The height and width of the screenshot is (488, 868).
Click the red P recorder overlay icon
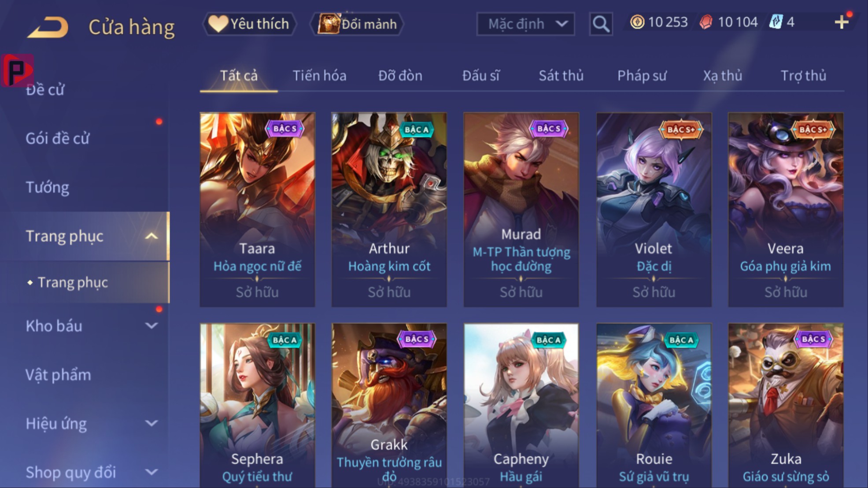click(17, 70)
